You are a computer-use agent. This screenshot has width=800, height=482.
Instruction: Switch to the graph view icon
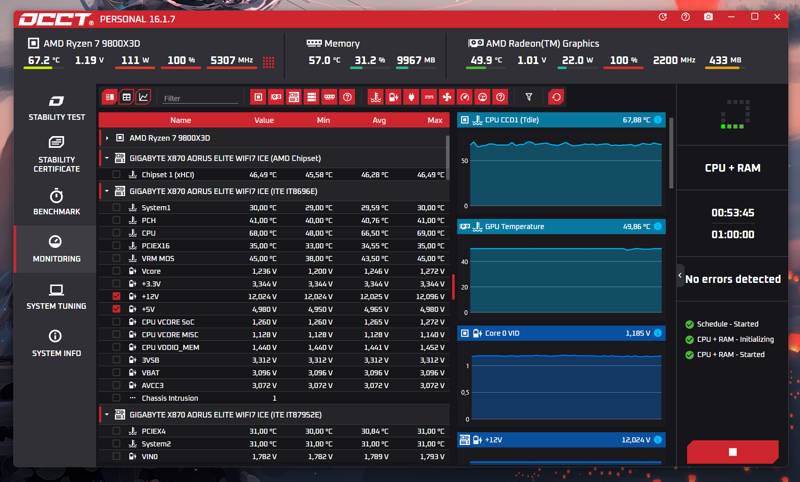coord(144,97)
